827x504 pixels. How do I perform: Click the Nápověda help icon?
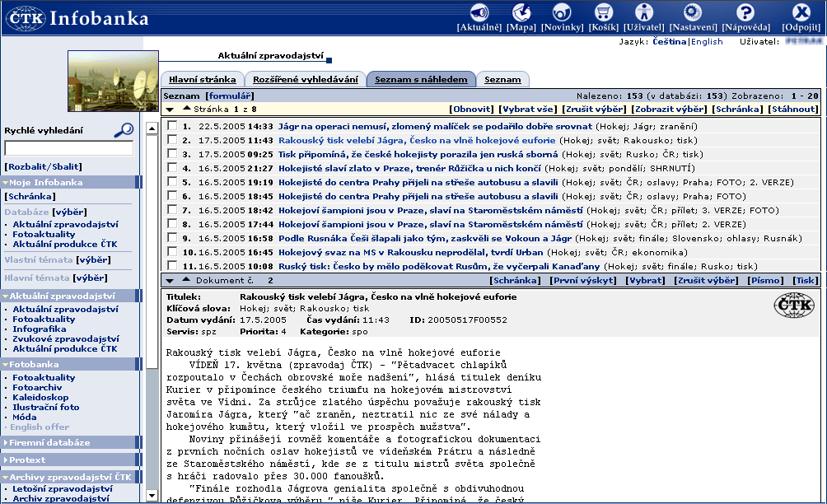pos(745,12)
